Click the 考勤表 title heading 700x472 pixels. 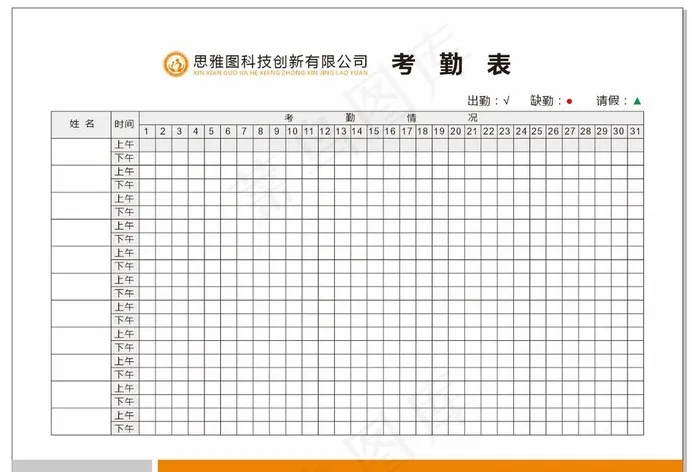pos(451,64)
